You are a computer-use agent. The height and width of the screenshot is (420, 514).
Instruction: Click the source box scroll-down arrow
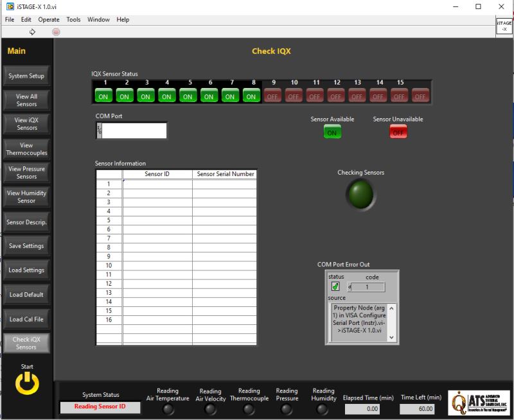391,337
